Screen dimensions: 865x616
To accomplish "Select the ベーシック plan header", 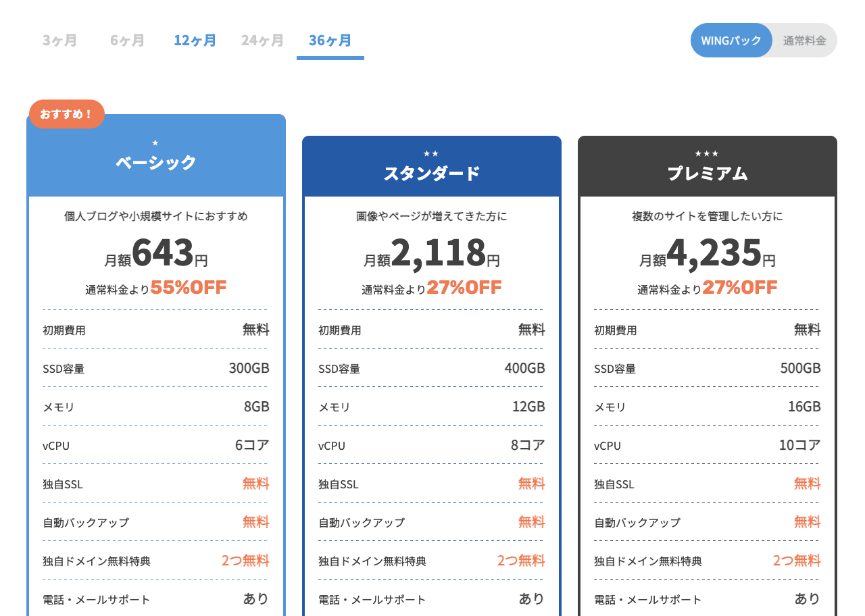I will (x=155, y=163).
